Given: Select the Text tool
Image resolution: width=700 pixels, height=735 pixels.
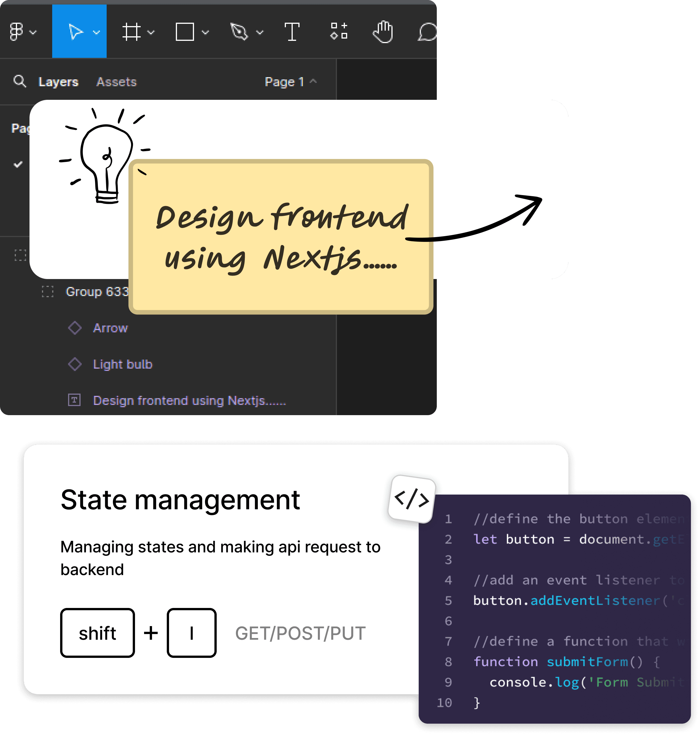Looking at the screenshot, I should 292,32.
